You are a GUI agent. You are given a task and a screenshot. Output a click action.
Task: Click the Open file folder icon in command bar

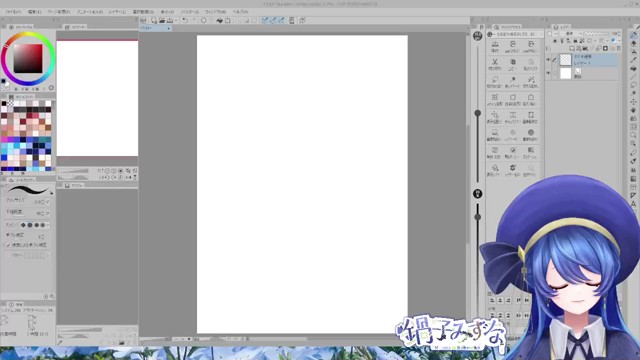click(x=162, y=20)
